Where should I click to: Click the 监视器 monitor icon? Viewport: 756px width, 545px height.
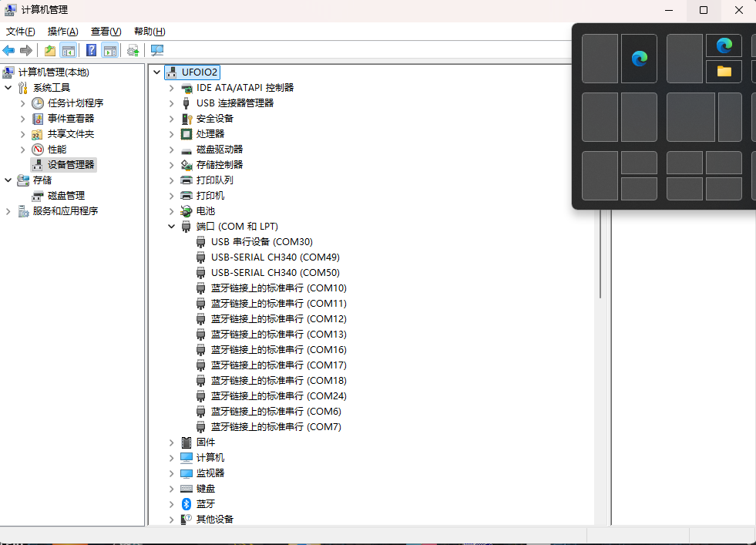186,473
